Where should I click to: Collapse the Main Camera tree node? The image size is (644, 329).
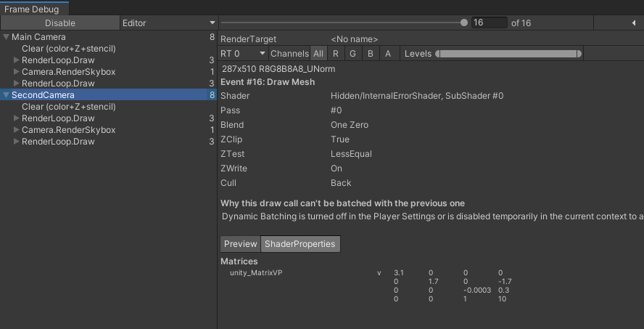7,37
